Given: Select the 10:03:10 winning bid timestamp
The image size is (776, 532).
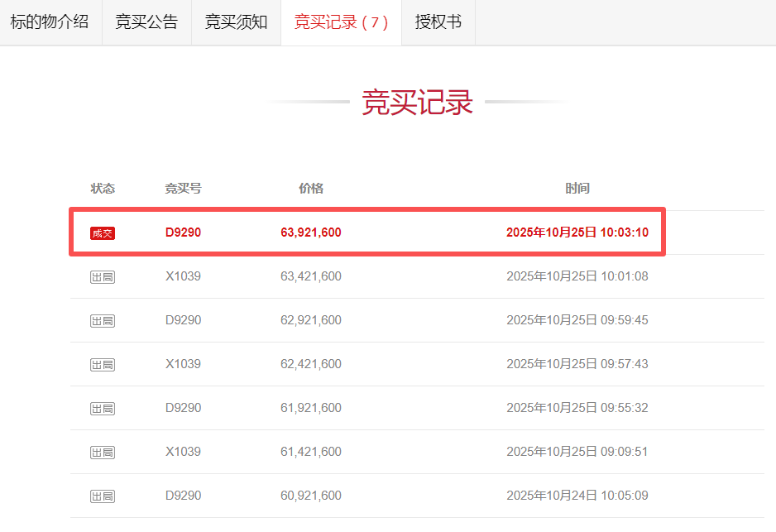Looking at the screenshot, I should point(577,232).
